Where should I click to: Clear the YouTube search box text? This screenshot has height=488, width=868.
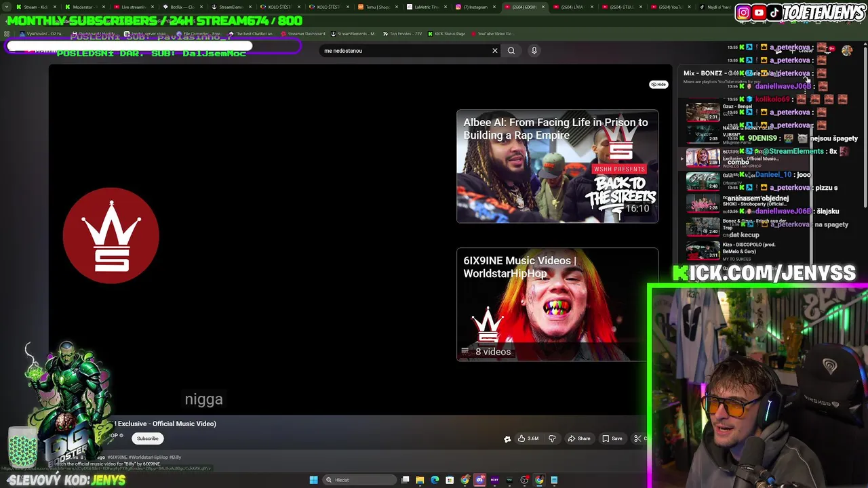(495, 51)
